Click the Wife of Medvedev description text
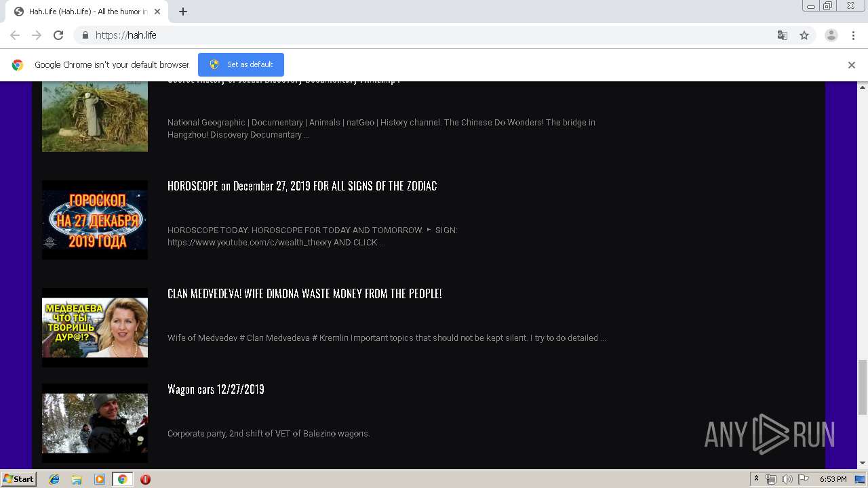868x488 pixels. 387,338
